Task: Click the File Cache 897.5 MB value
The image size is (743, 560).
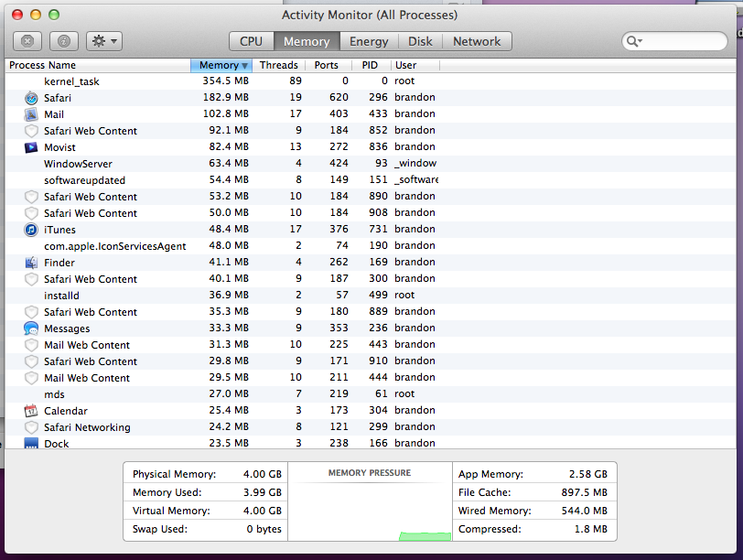Action: [585, 492]
